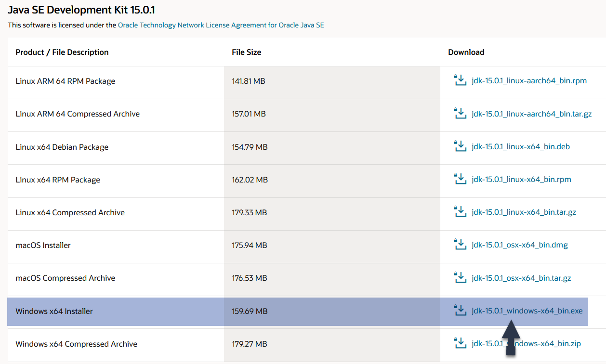606x364 pixels.
Task: Select 'Linux ARM 64 Compressed Archive' text
Action: click(x=78, y=114)
